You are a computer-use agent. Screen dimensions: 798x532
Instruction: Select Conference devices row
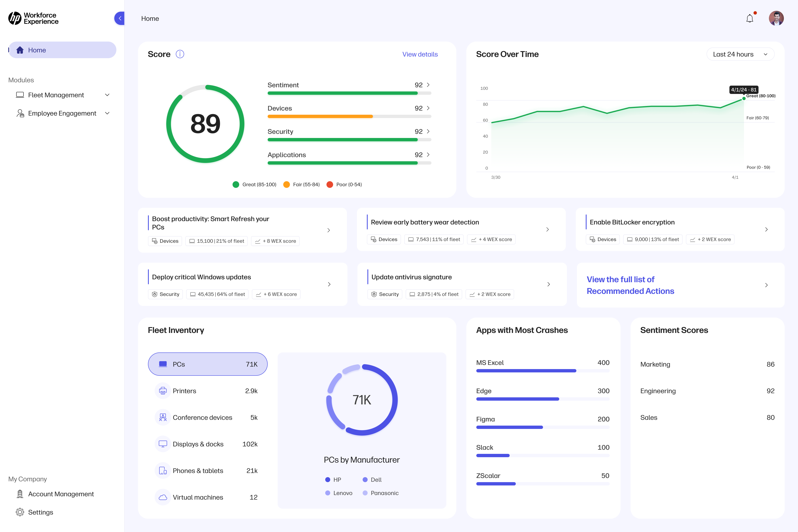(x=208, y=417)
